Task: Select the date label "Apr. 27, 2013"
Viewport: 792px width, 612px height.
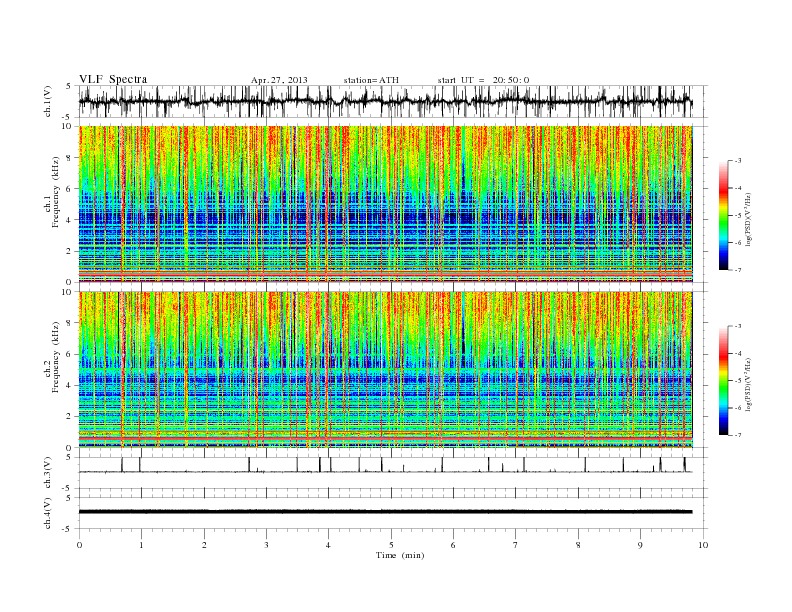Action: click(x=279, y=80)
